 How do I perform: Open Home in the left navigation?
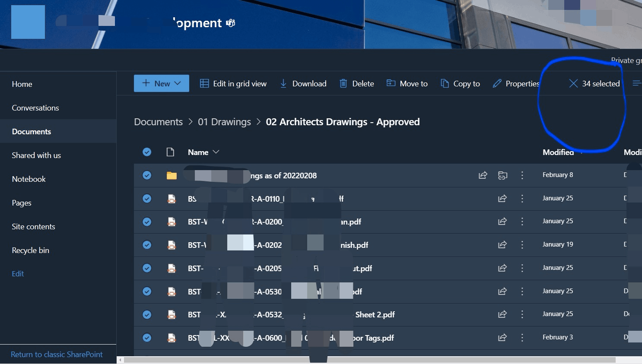pyautogui.click(x=22, y=84)
